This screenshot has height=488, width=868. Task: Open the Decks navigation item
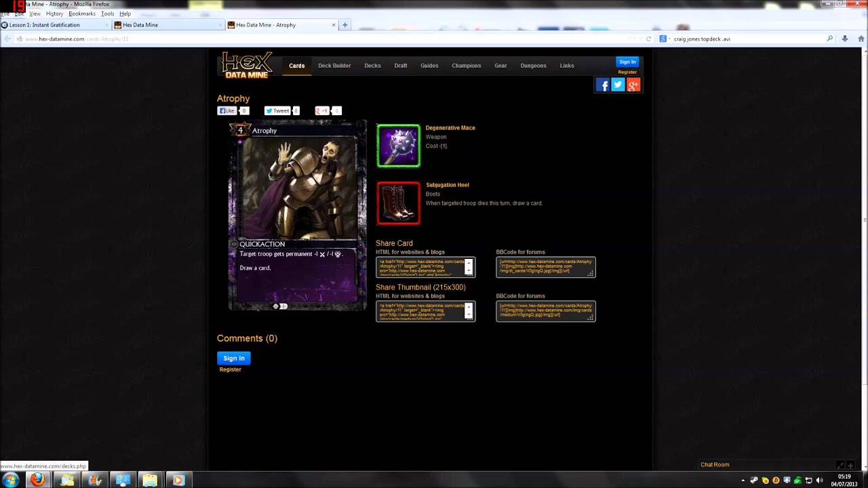[372, 66]
